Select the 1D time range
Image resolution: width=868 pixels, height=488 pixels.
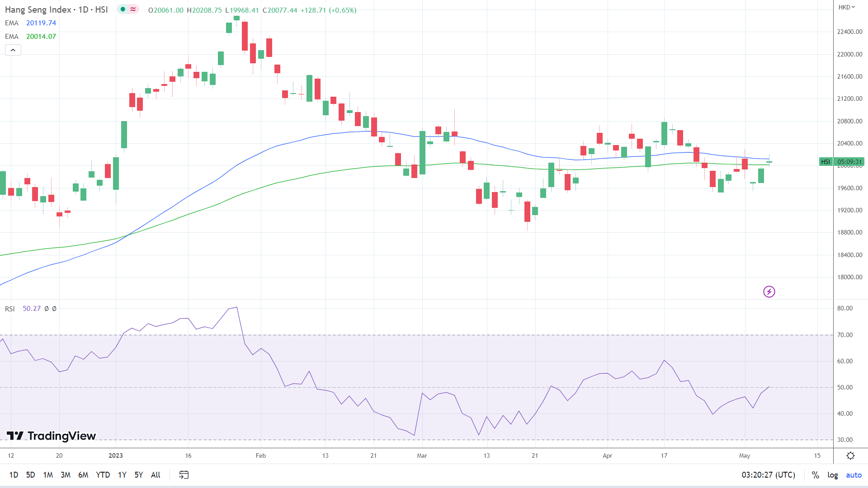(x=14, y=475)
